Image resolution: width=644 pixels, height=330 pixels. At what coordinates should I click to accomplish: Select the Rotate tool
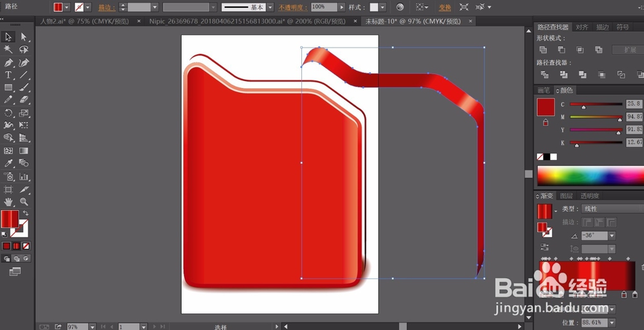point(8,113)
